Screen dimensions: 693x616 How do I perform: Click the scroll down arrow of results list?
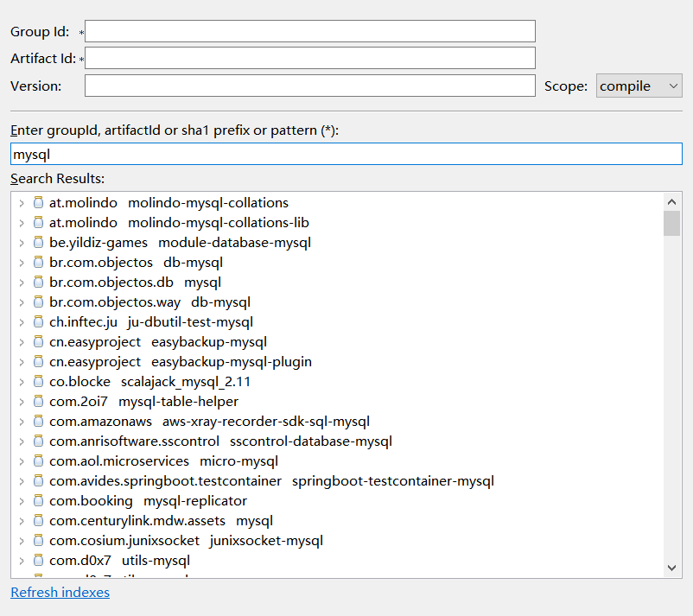coord(671,568)
